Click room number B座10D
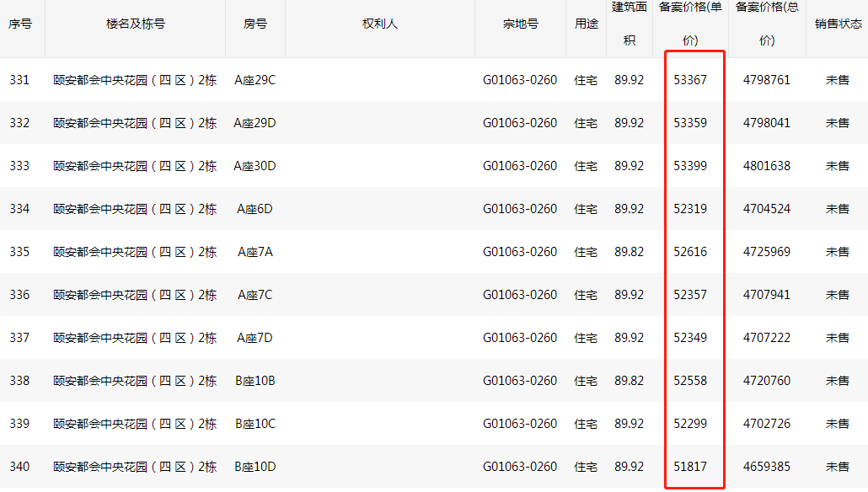The width and height of the screenshot is (868, 492). 255,467
